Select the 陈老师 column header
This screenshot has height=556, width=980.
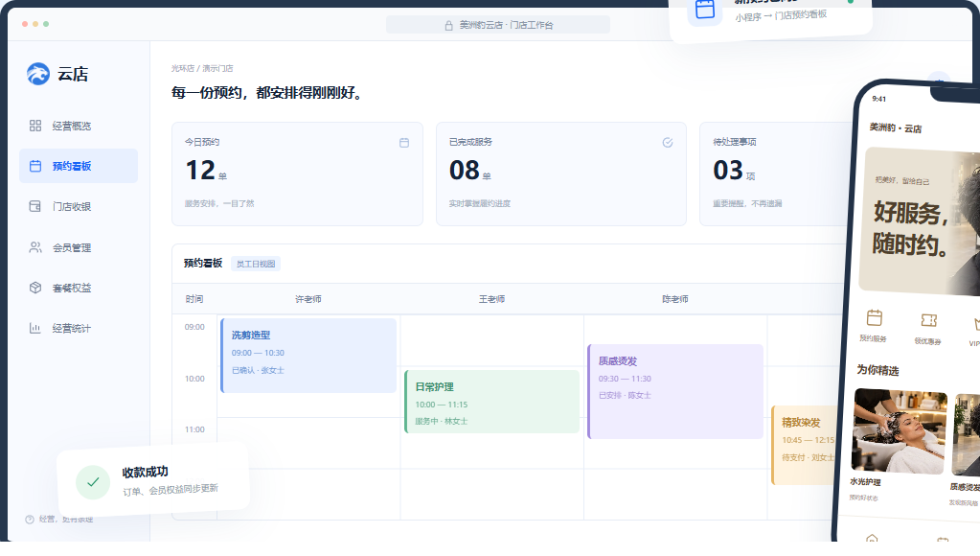675,299
